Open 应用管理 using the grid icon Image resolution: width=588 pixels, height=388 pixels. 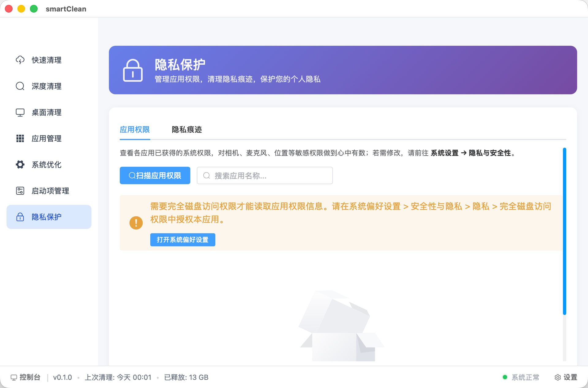coord(20,139)
